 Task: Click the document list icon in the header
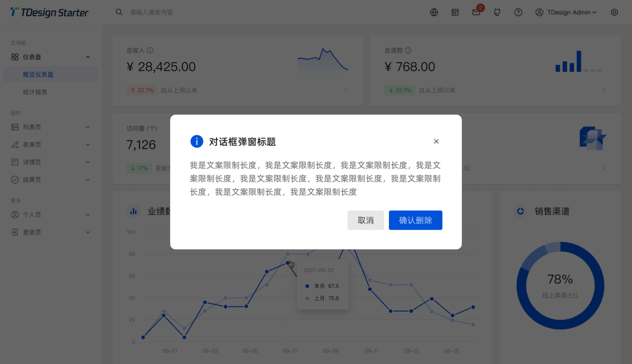click(455, 12)
